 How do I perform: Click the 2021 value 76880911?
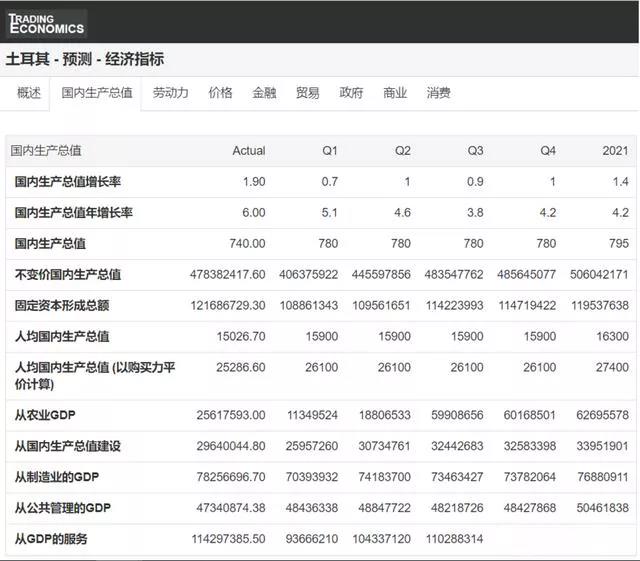603,477
